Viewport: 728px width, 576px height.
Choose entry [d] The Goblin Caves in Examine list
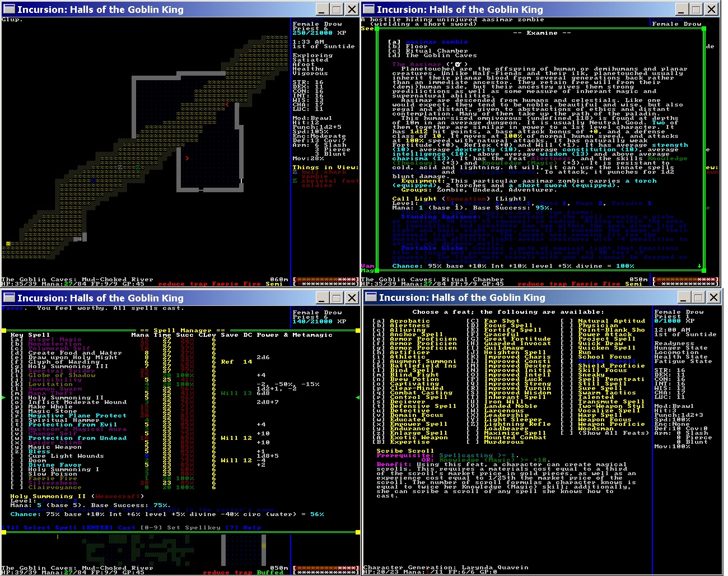tap(433, 55)
